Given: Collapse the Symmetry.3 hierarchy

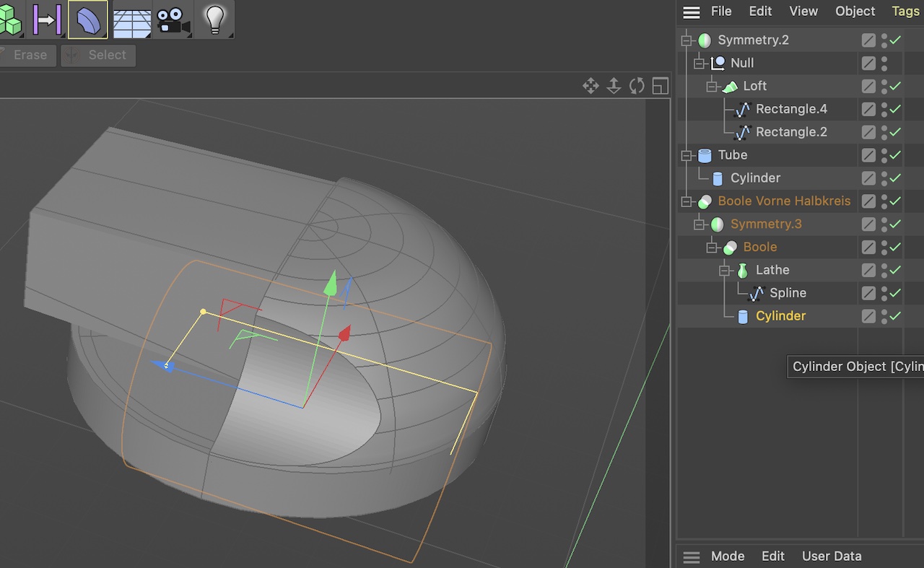Looking at the screenshot, I should (x=699, y=224).
